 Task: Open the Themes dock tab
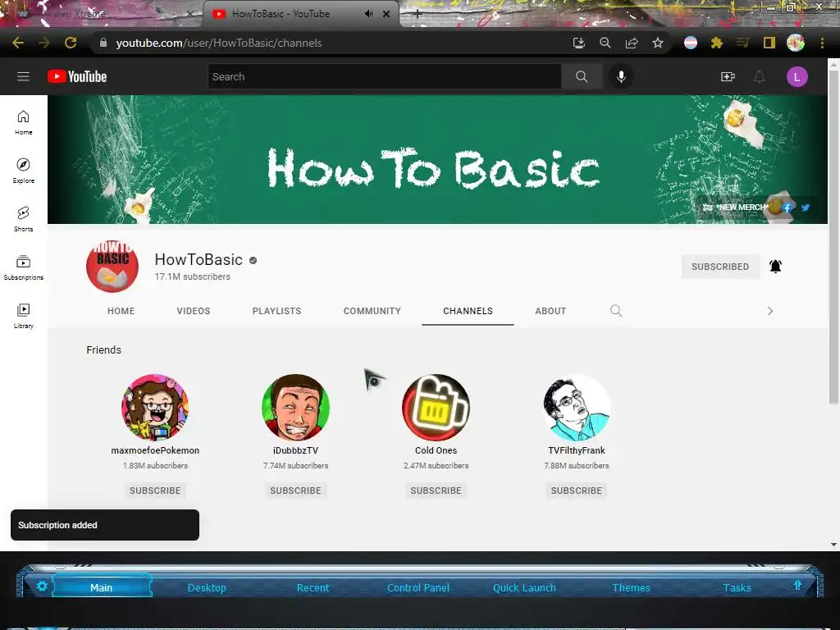coord(631,587)
